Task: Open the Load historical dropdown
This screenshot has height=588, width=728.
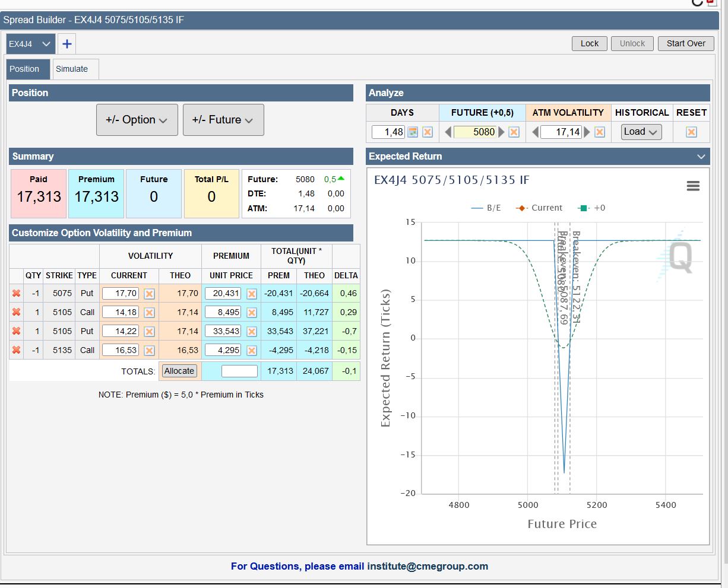Action: point(641,132)
